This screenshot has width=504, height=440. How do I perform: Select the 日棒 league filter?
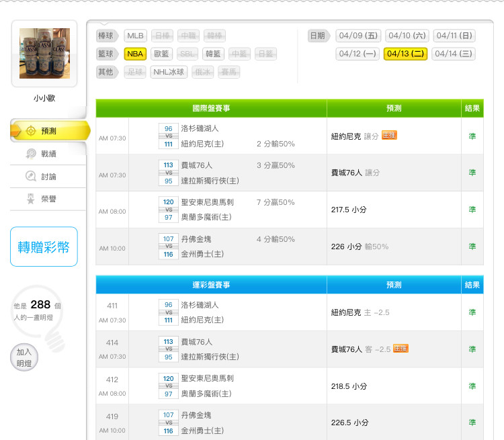(x=163, y=36)
